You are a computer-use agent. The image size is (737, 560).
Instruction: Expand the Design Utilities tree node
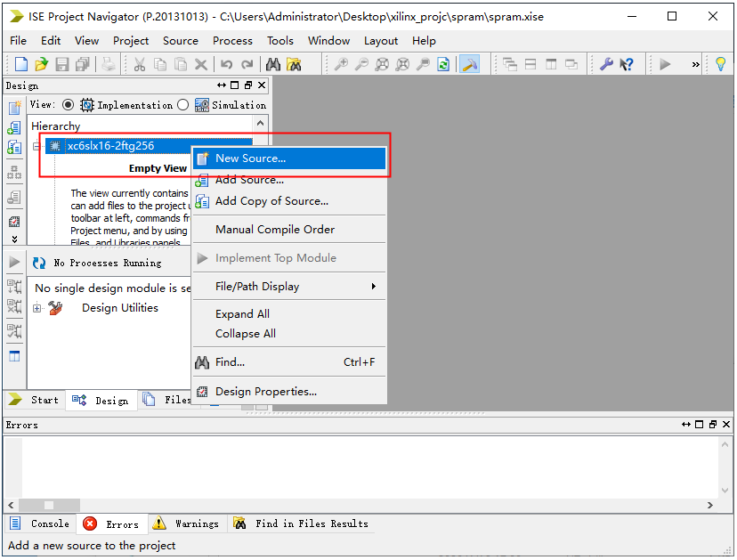[x=37, y=308]
